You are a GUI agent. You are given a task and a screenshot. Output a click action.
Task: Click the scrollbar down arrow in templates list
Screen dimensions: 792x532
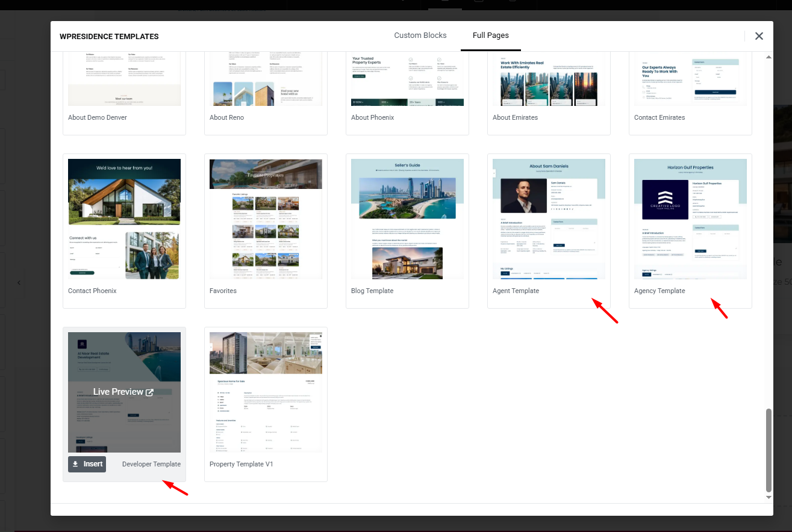pyautogui.click(x=768, y=498)
